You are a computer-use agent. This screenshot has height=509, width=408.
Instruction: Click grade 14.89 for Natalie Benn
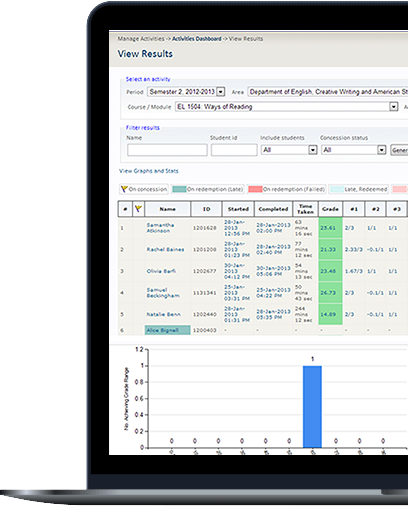(328, 314)
